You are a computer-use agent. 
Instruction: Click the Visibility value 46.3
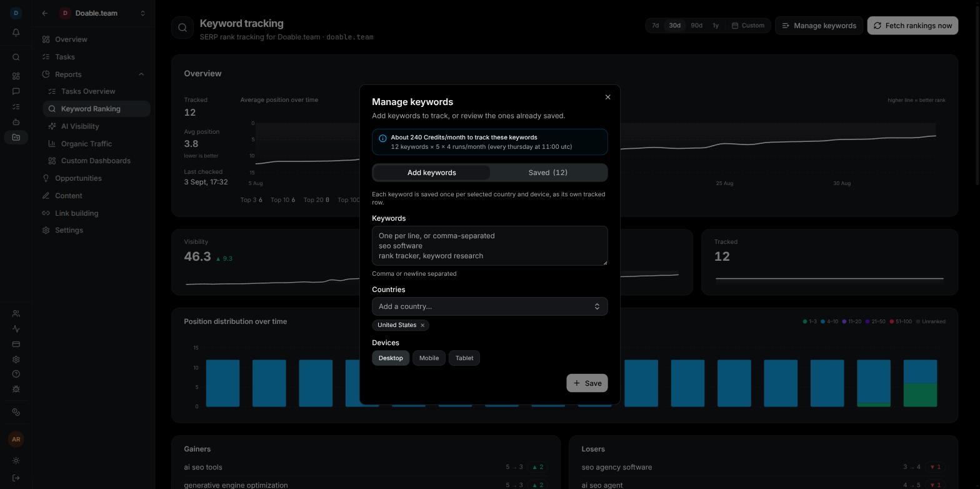tap(197, 256)
